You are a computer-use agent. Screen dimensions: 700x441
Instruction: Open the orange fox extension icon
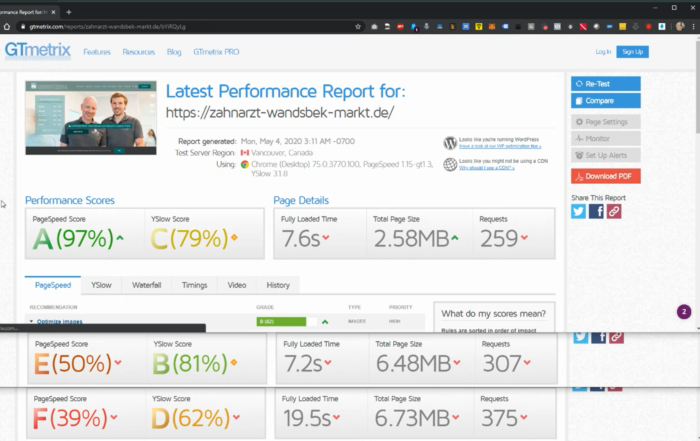[x=492, y=27]
